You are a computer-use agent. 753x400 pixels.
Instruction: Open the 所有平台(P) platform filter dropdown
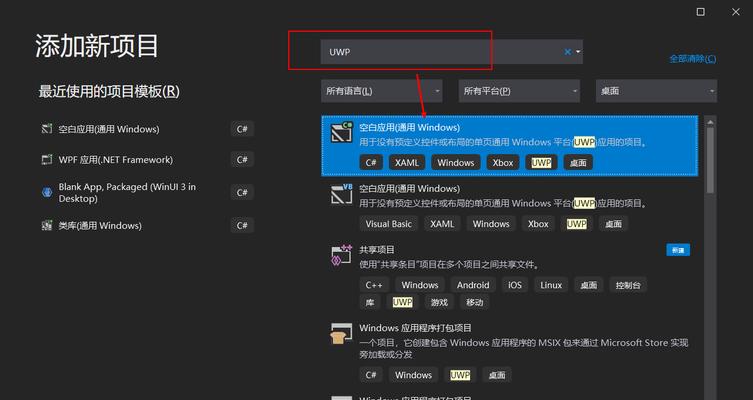(x=519, y=91)
